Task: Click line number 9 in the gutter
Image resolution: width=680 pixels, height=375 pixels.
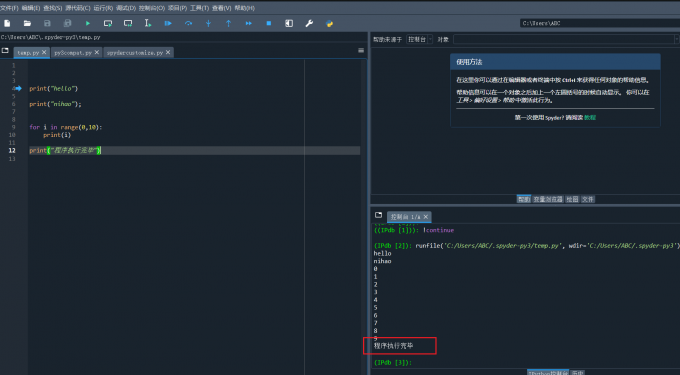Action: tap(13, 127)
